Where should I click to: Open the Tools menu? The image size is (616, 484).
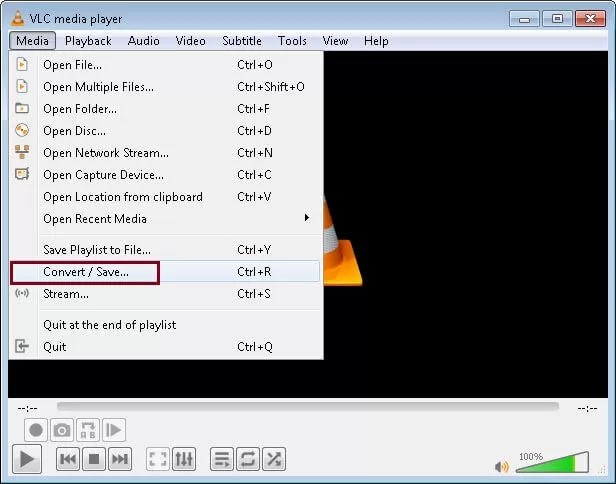[292, 41]
